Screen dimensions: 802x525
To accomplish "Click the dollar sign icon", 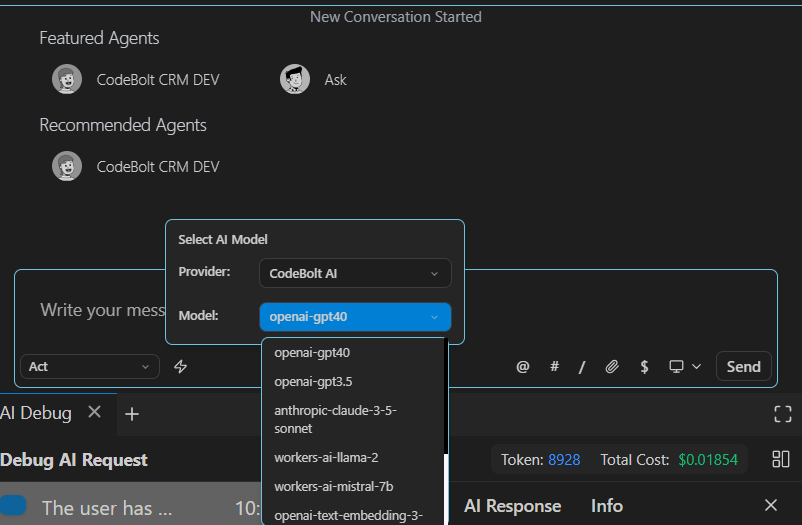I will click(644, 366).
